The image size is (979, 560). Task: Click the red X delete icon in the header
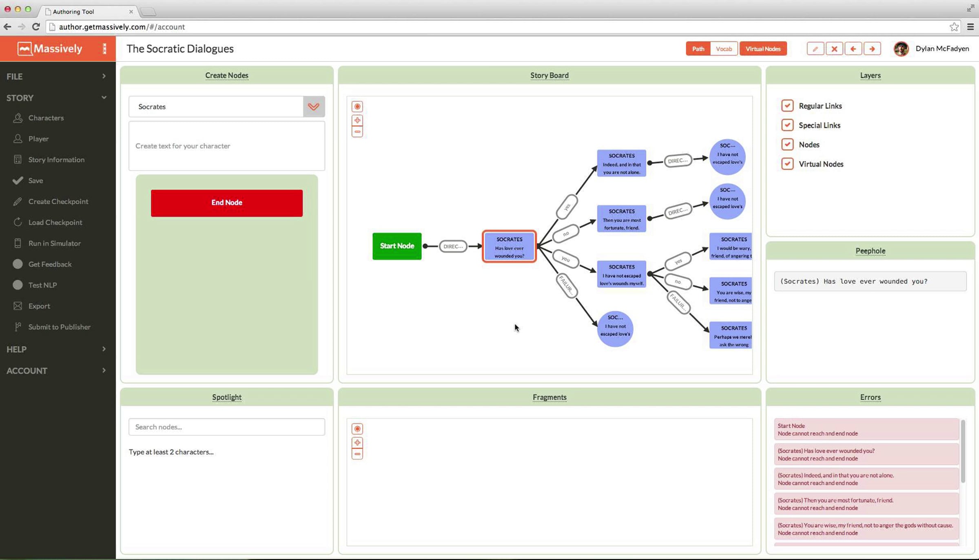click(x=834, y=49)
